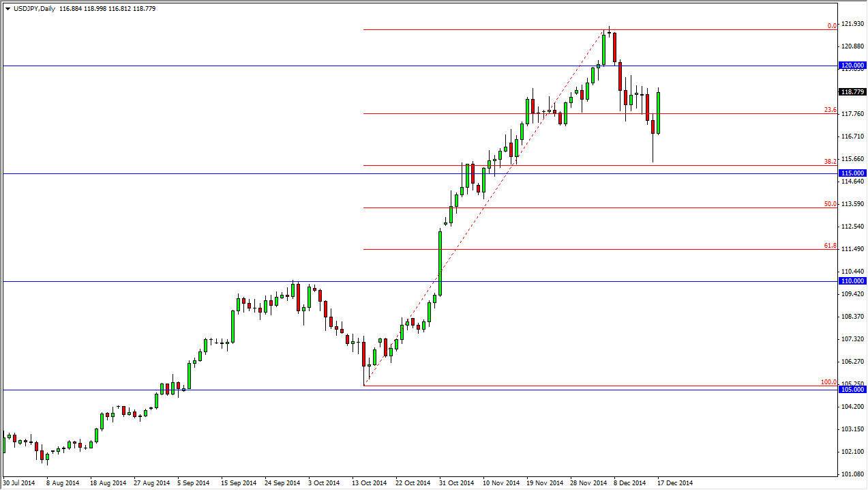Image resolution: width=868 pixels, height=490 pixels.
Task: Click the highlighted 120.000 price tag
Action: tap(851, 66)
